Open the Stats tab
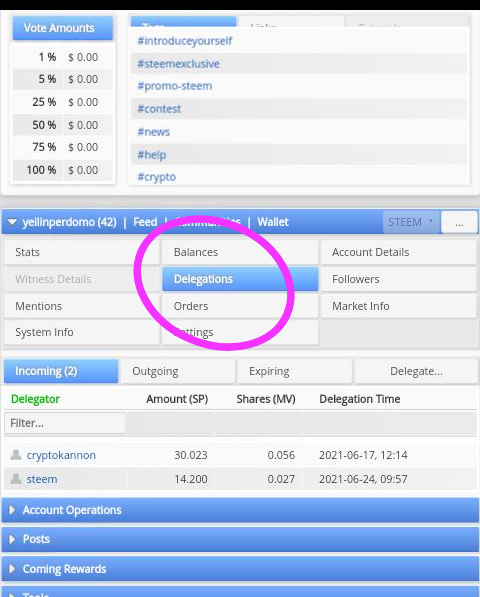480x597 pixels. [81, 252]
